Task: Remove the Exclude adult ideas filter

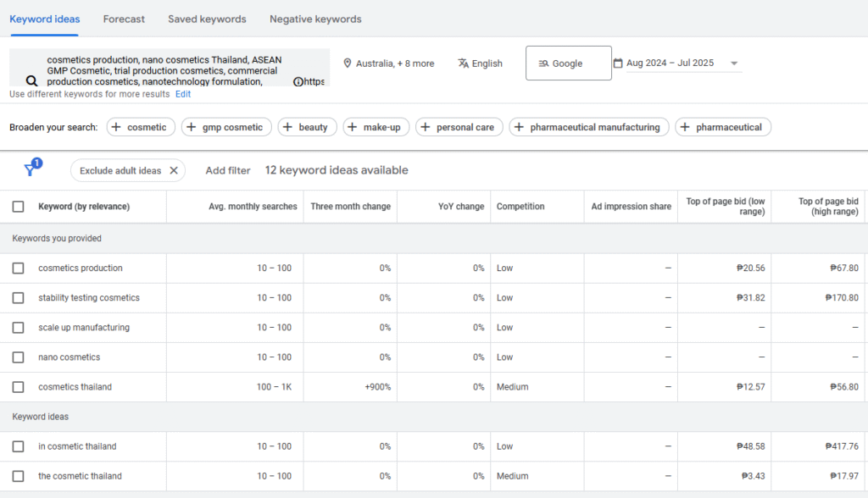Action: 174,170
